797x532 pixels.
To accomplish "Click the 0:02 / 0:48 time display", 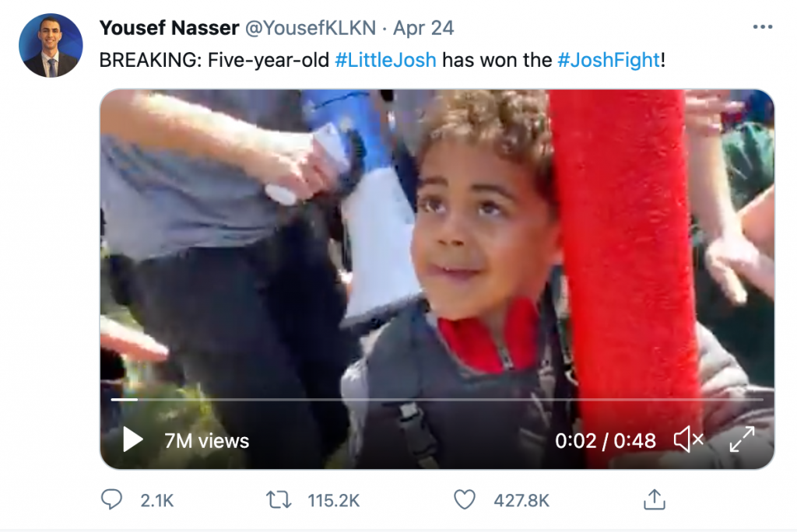I will click(x=606, y=440).
